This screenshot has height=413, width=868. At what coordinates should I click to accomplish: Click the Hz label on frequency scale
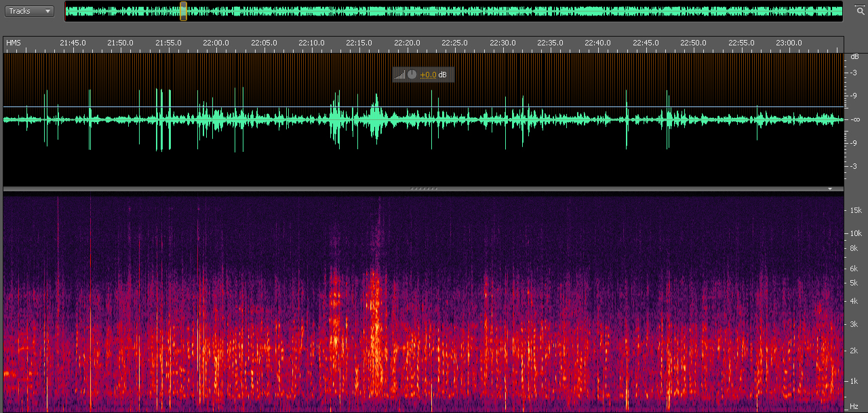855,406
